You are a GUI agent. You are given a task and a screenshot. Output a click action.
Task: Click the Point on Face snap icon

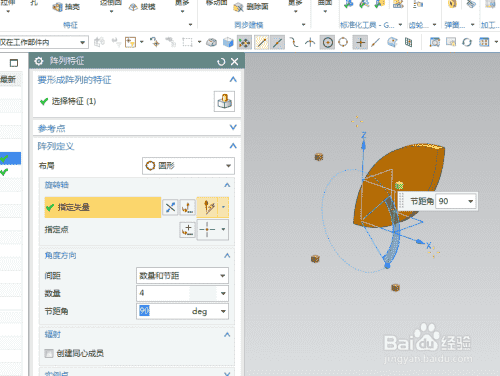pos(392,42)
